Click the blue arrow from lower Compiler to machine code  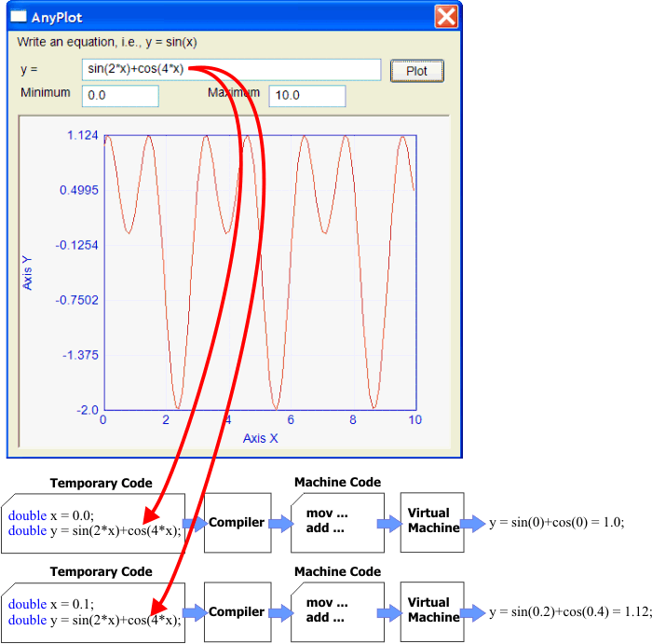(x=281, y=612)
